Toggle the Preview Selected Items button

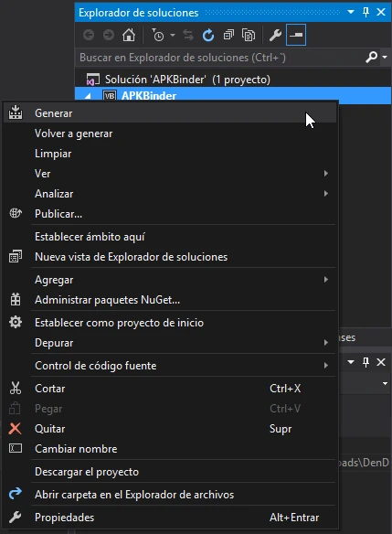coord(296,35)
